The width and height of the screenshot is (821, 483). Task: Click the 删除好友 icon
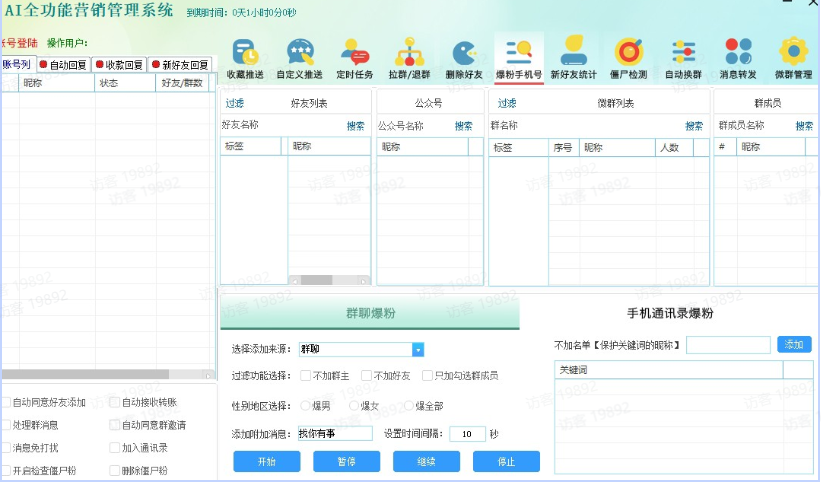pos(464,58)
